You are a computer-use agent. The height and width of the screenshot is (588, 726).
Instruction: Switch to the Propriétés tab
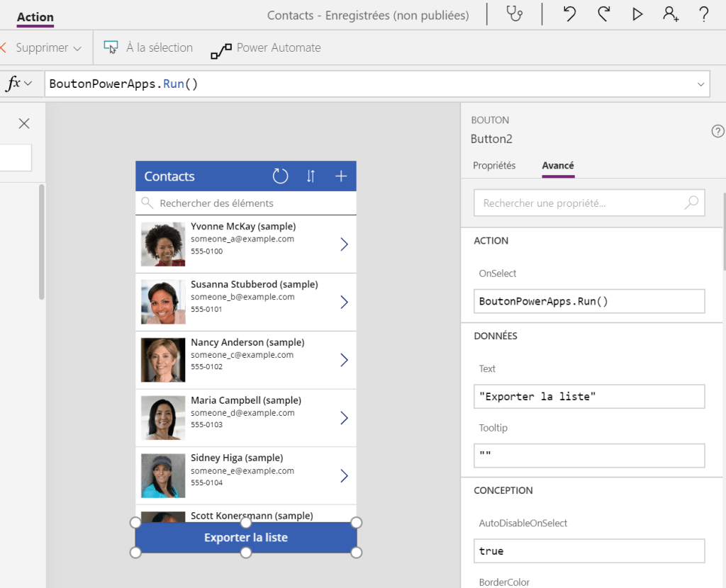[495, 165]
